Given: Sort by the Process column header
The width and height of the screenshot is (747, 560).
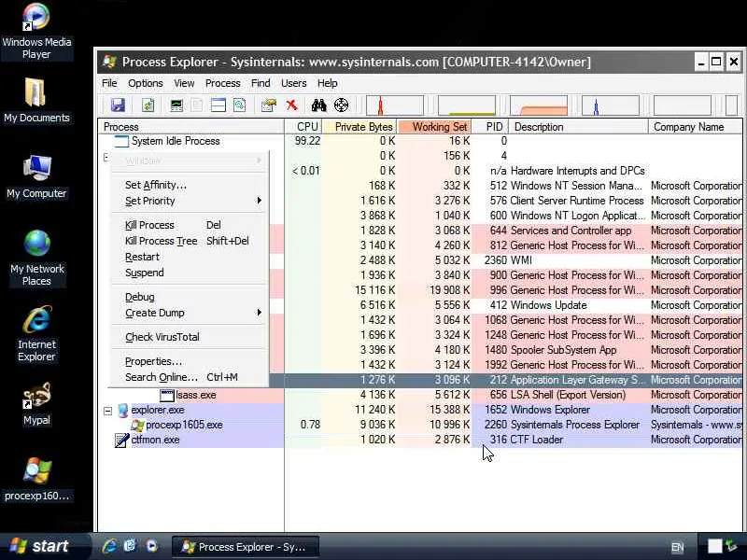Looking at the screenshot, I should (x=191, y=127).
